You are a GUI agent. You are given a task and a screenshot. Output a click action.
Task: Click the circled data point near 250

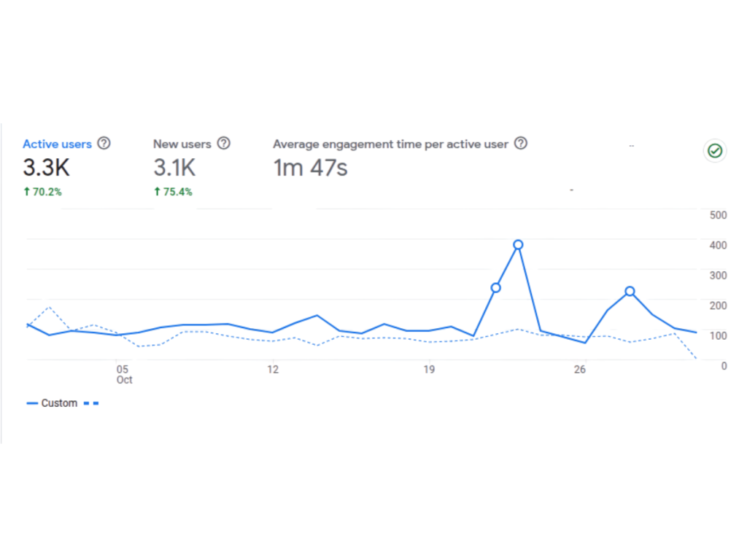click(495, 288)
